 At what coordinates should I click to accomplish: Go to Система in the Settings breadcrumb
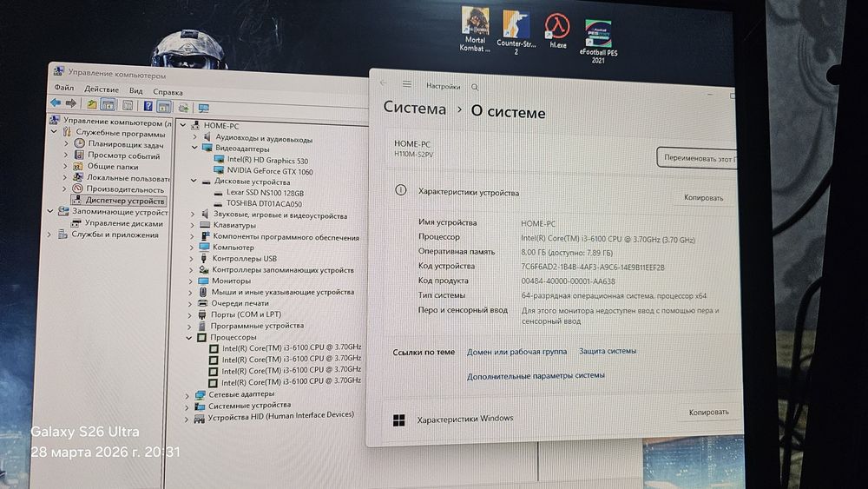(415, 108)
